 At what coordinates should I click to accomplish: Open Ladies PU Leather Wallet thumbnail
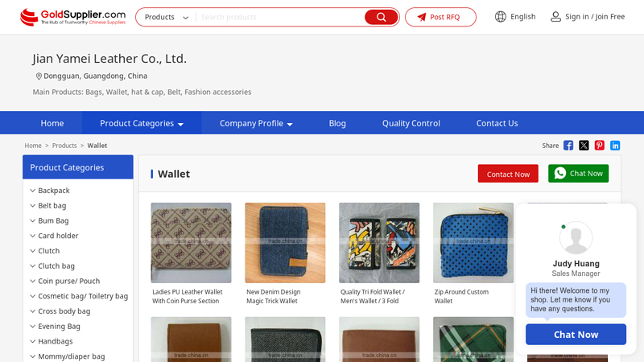(x=191, y=243)
